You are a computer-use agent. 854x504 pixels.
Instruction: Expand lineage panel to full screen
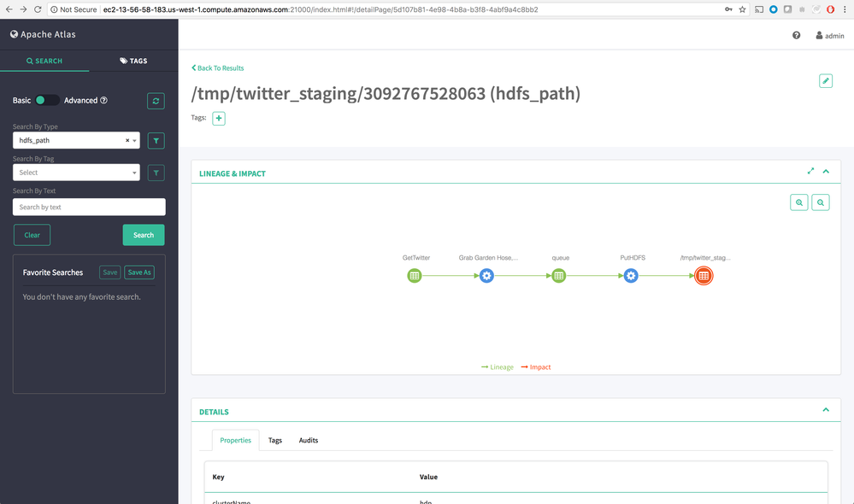[810, 171]
